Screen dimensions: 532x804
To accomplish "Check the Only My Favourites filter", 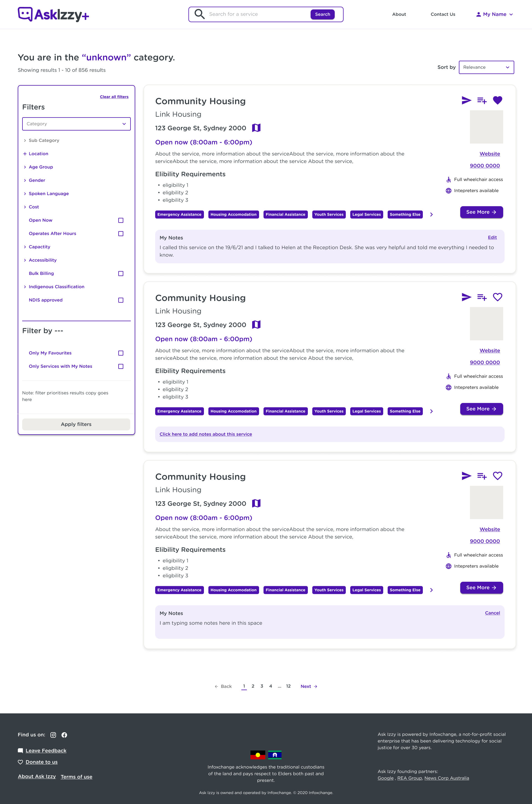I will [121, 353].
